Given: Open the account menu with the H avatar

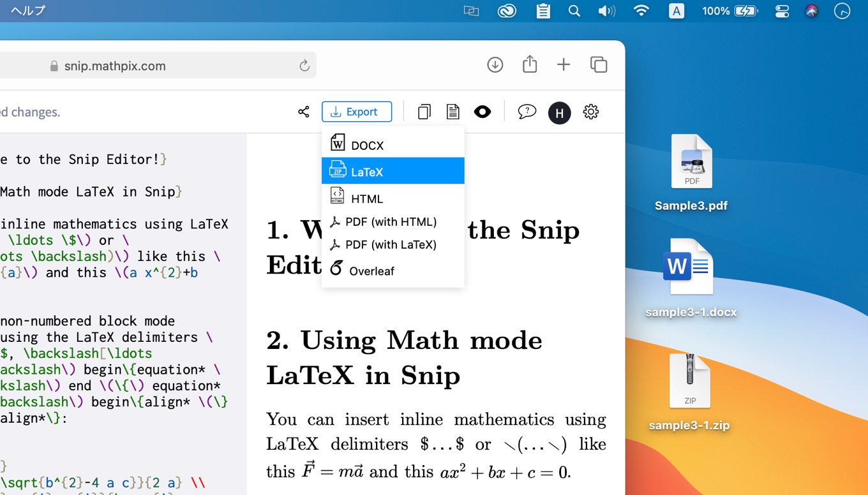Looking at the screenshot, I should [x=559, y=112].
